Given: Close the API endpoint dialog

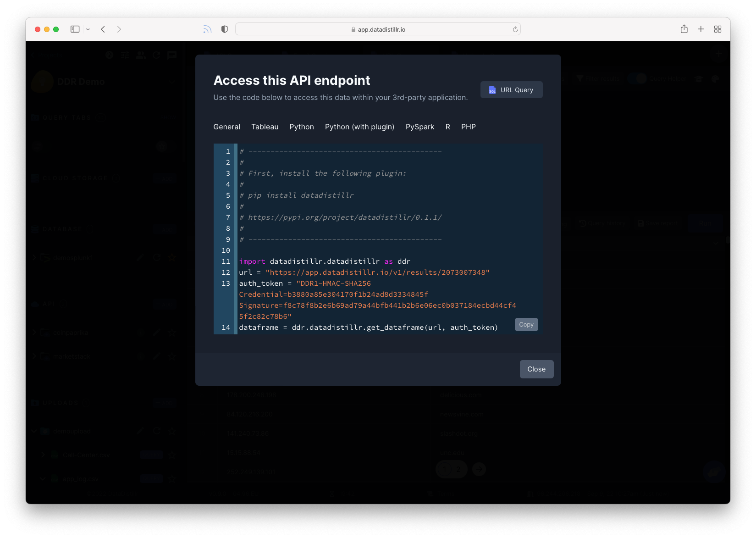Looking at the screenshot, I should (536, 369).
